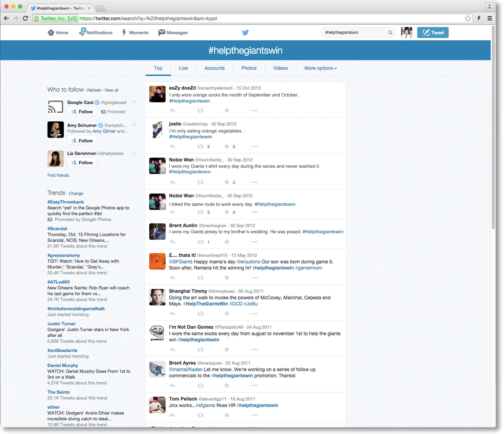
Task: Bookmark page with the star icon
Action: point(468,18)
